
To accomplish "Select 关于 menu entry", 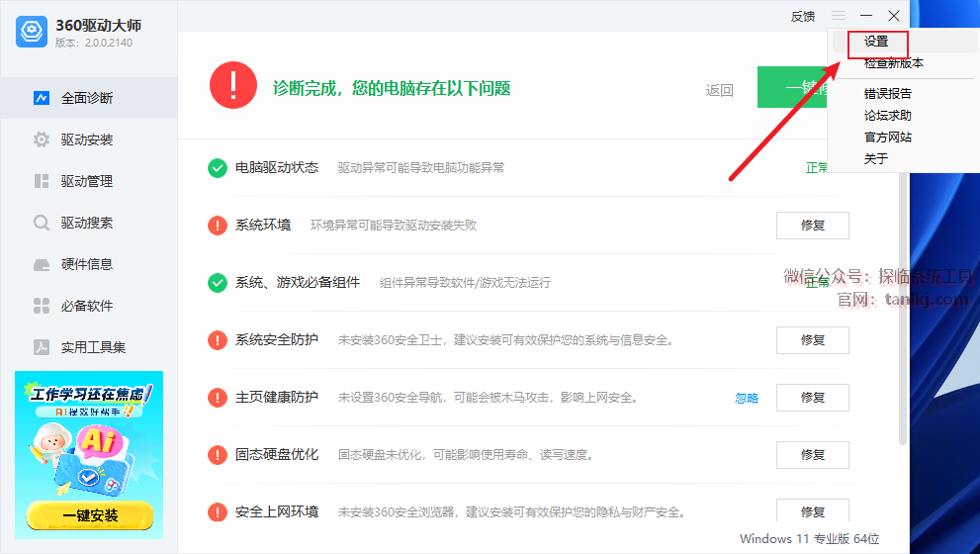I will 875,159.
